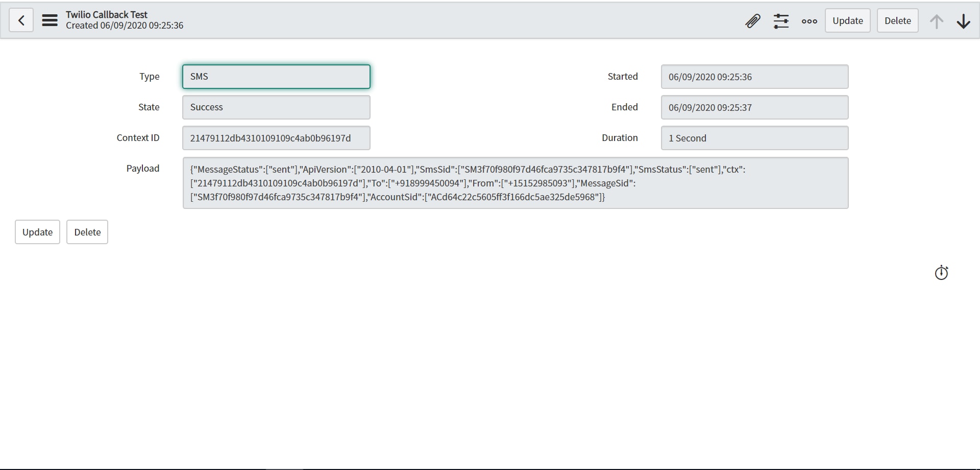
Task: Click the Payload label
Action: [143, 169]
